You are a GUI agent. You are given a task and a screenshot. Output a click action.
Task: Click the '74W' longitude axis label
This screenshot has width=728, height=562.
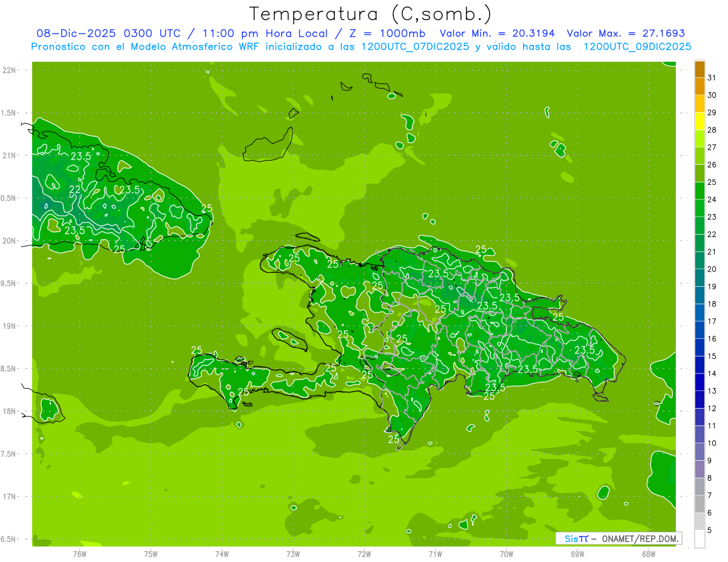coord(221,554)
